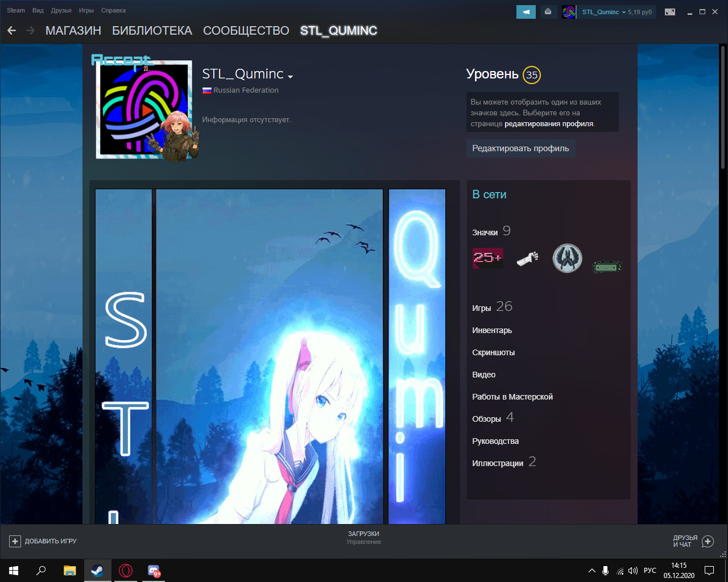Switch the РУС input language indicator
The height and width of the screenshot is (582, 728).
pyautogui.click(x=650, y=571)
